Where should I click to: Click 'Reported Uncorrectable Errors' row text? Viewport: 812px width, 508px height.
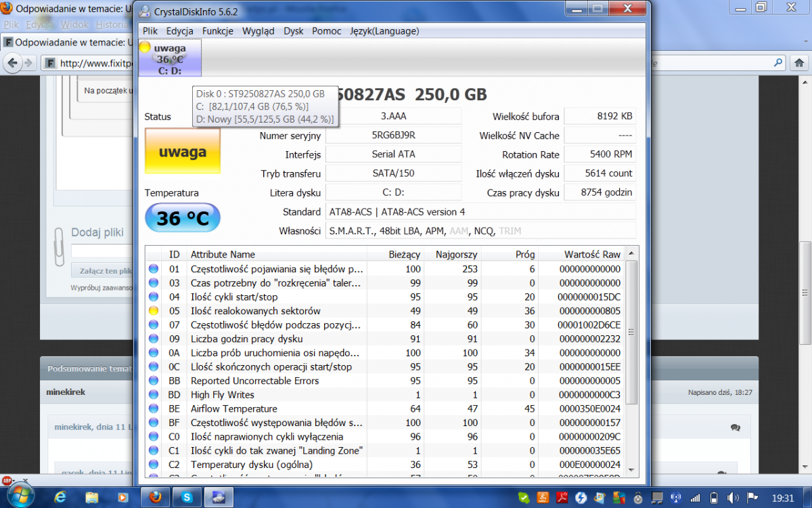(x=254, y=381)
